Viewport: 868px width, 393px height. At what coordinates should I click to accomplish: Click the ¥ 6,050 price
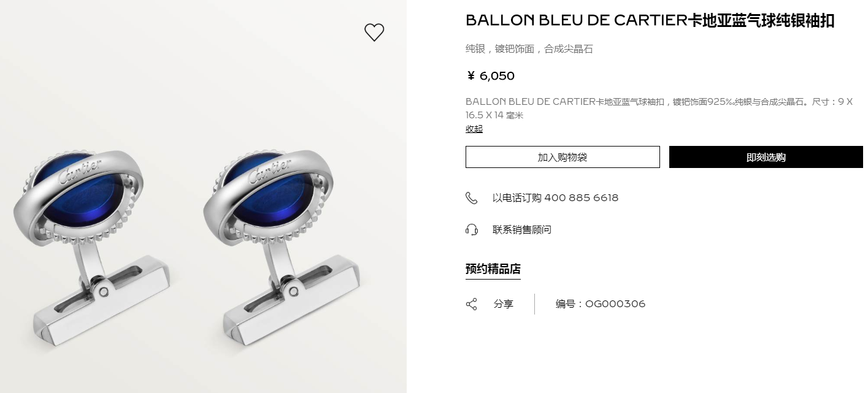(491, 76)
